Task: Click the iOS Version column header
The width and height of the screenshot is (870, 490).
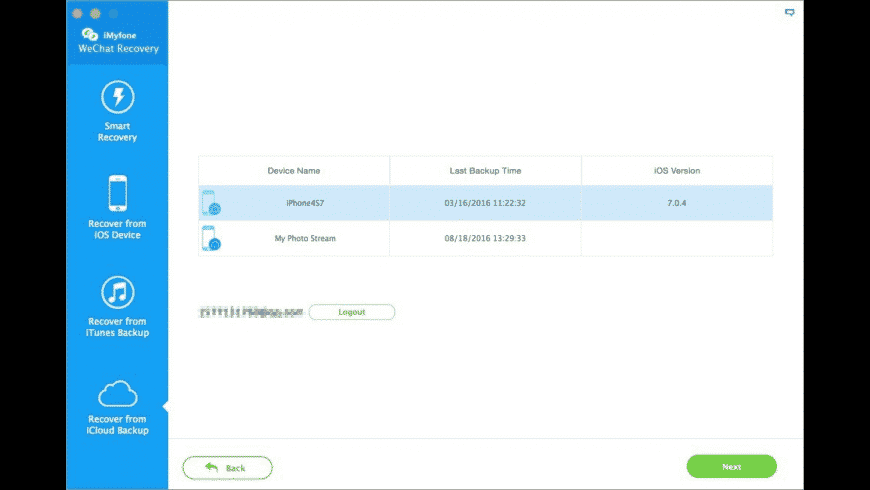Action: 676,171
